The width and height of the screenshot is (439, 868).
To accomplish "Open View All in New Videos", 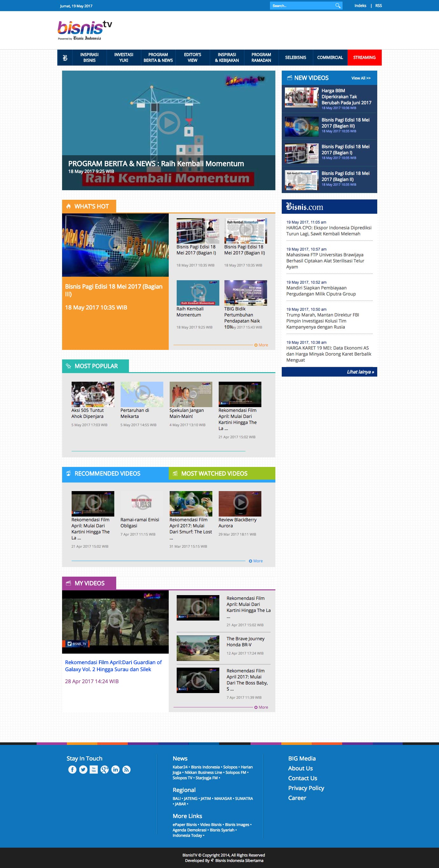I will click(360, 78).
